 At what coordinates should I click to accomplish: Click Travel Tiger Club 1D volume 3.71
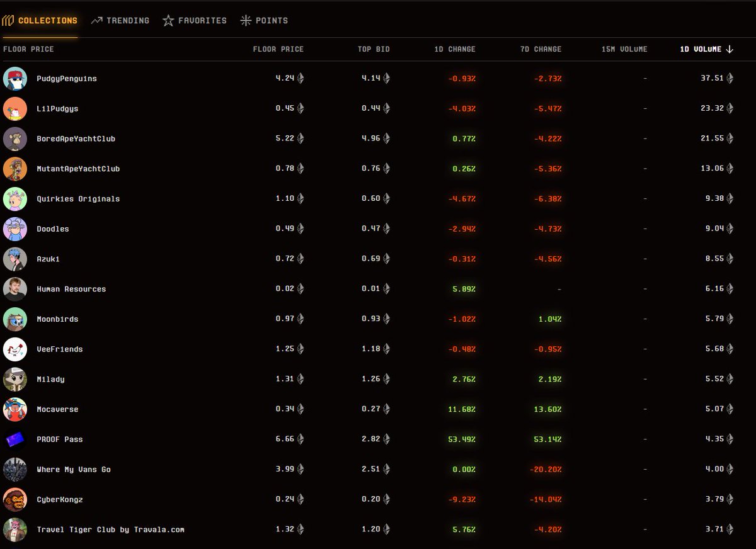714,529
